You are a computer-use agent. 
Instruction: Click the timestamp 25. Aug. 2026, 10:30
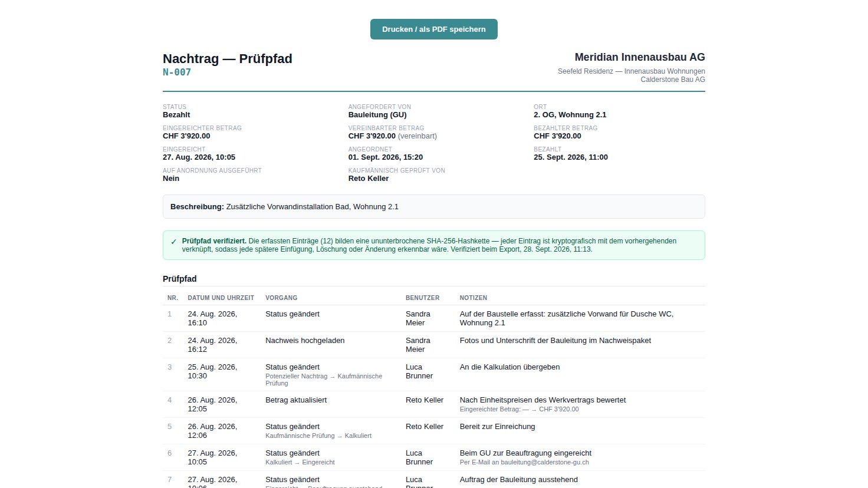(213, 371)
